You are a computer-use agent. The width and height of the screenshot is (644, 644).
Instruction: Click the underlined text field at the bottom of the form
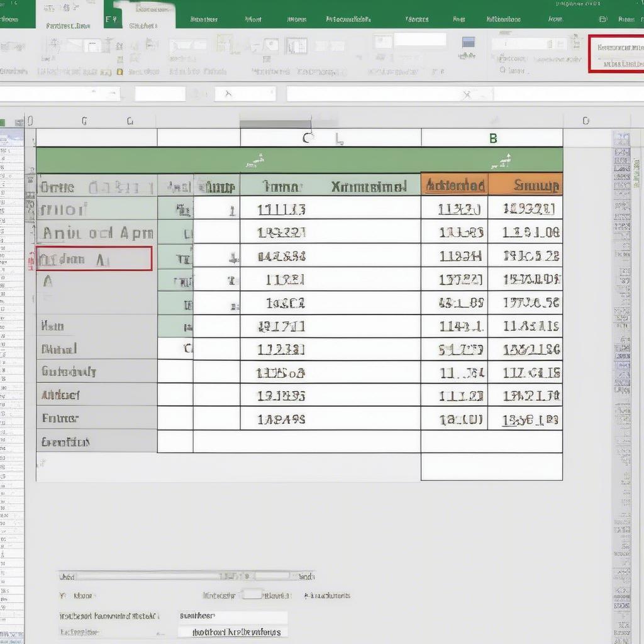(x=233, y=631)
